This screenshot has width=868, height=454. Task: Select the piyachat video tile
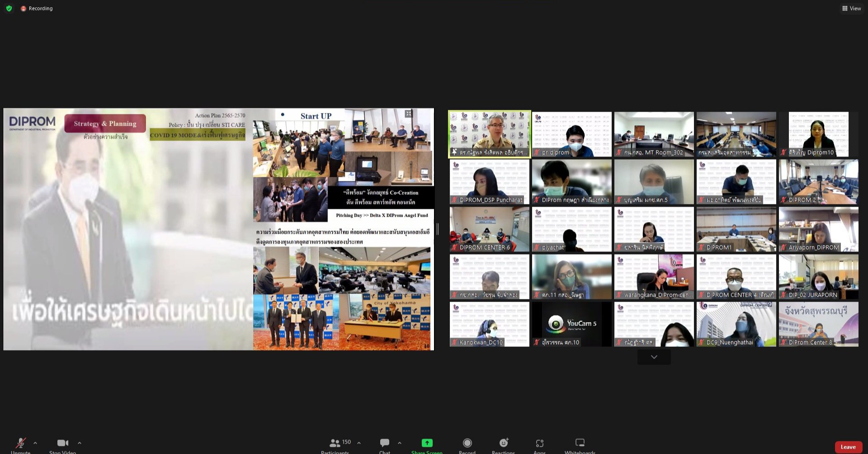(571, 229)
